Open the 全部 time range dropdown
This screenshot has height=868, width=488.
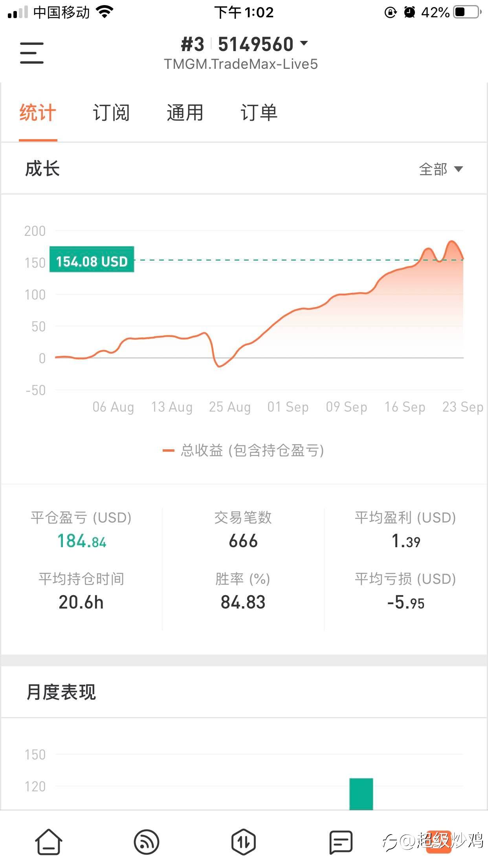(x=441, y=169)
